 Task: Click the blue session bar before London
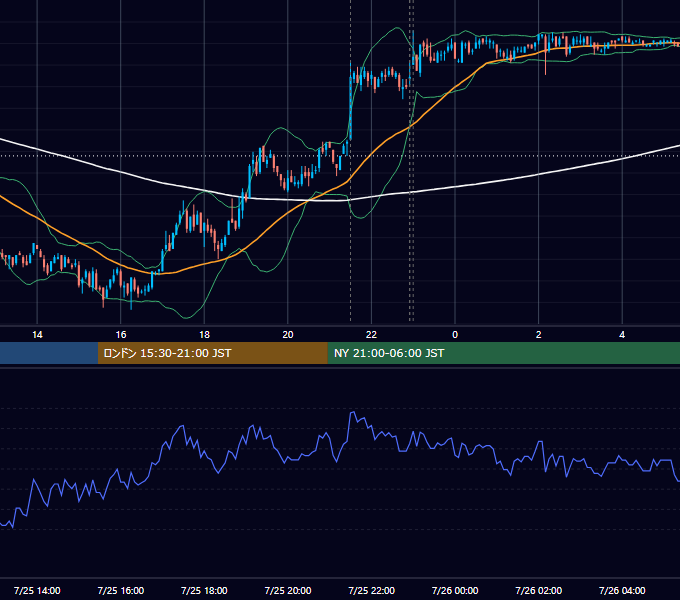(49, 353)
